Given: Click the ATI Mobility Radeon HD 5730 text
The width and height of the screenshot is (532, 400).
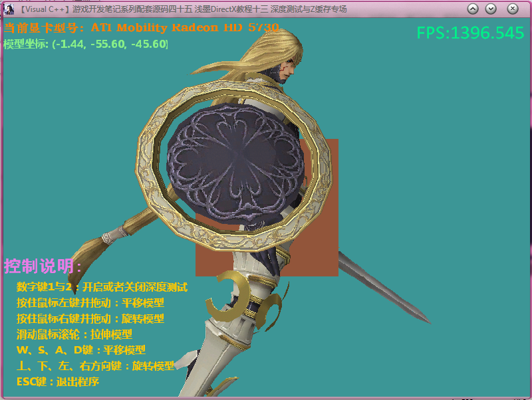Looking at the screenshot, I should click(185, 27).
